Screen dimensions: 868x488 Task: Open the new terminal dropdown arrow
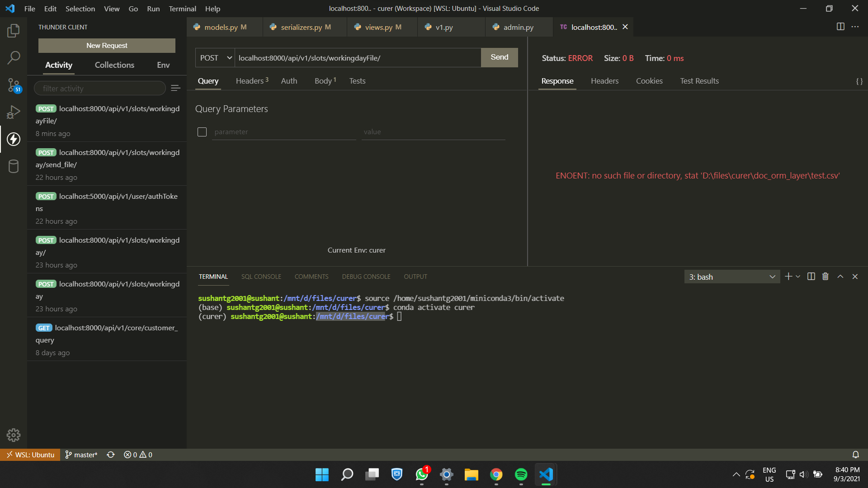click(x=797, y=276)
